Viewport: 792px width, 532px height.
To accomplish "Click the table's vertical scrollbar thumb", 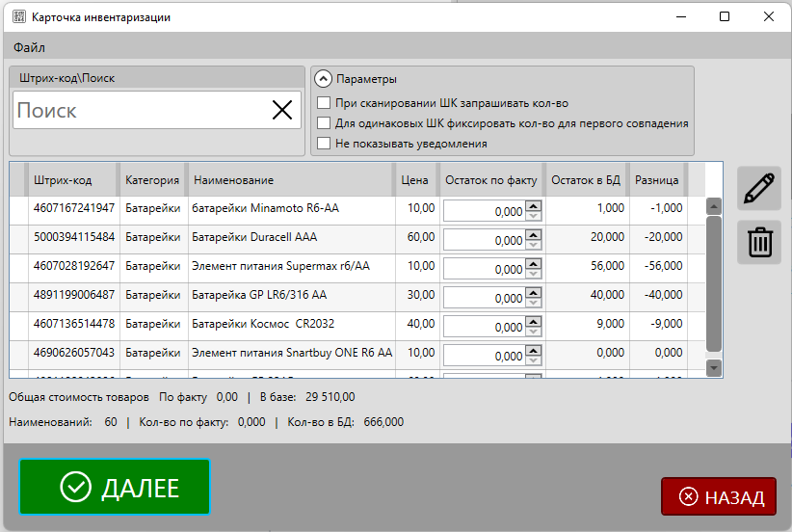I will pos(713,284).
